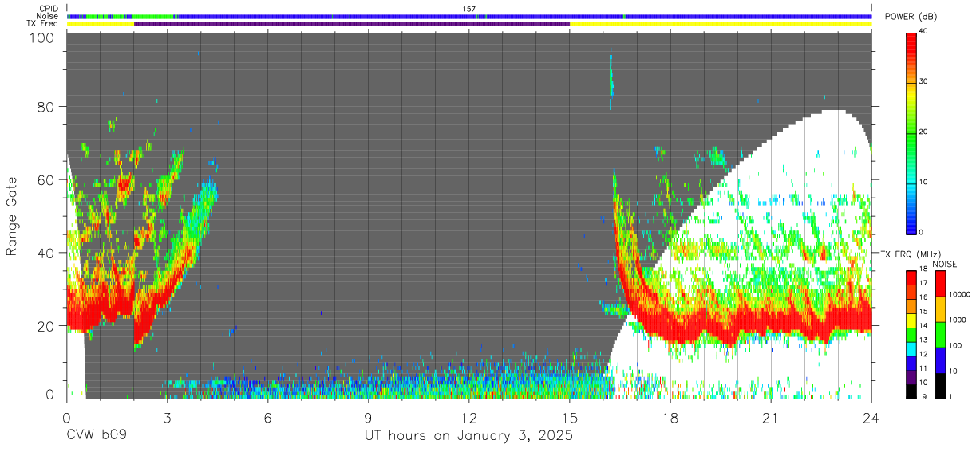Click the yellow TX Freq segment after hour 15
The image size is (980, 452).
pos(721,24)
